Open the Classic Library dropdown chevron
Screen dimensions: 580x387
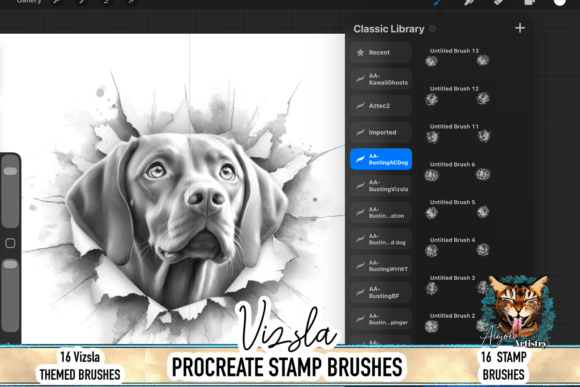click(432, 28)
